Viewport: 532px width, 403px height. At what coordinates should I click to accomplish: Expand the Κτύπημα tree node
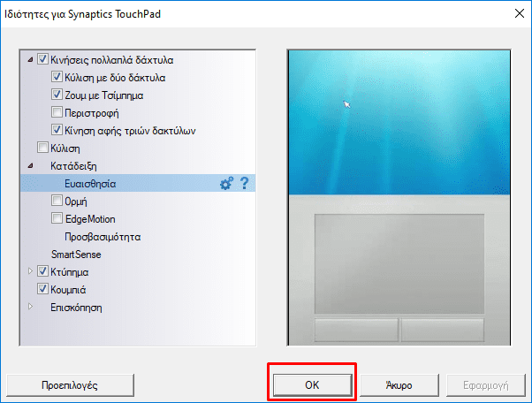(x=31, y=271)
